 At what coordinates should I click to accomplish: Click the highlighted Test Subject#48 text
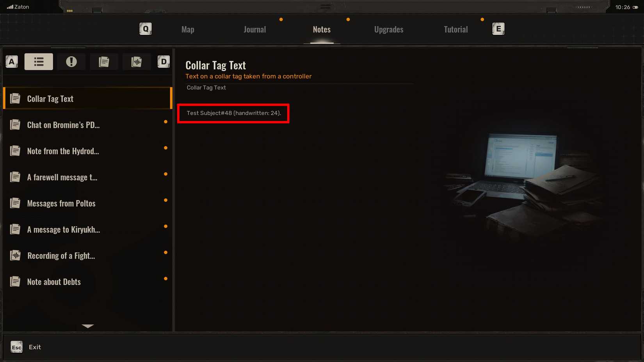(233, 113)
